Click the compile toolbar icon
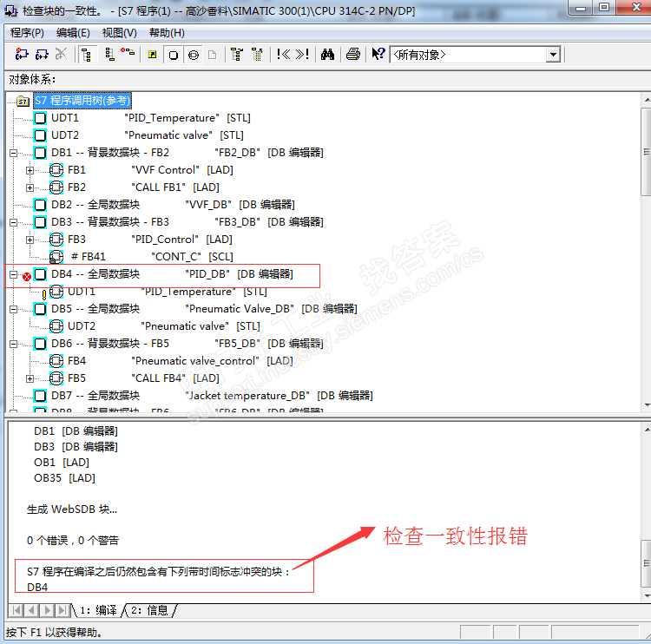Viewport: 651px width, 644px height. pos(22,55)
